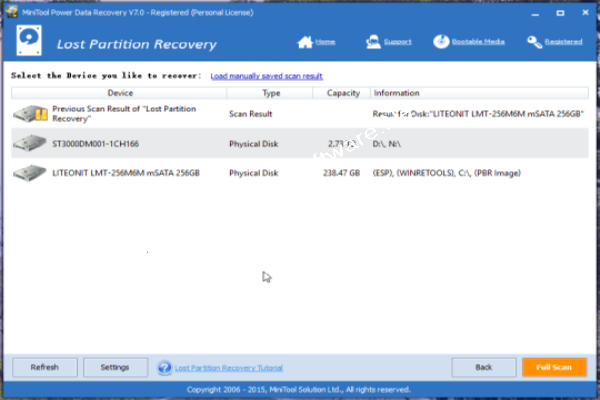Sort by the Device column header
600x400 pixels.
[119, 93]
